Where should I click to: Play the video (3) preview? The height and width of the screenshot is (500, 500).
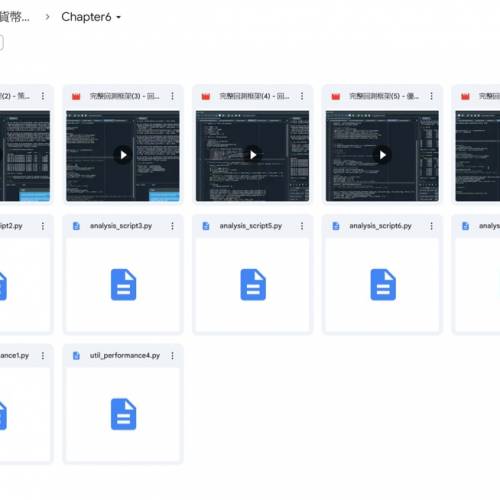point(123,156)
